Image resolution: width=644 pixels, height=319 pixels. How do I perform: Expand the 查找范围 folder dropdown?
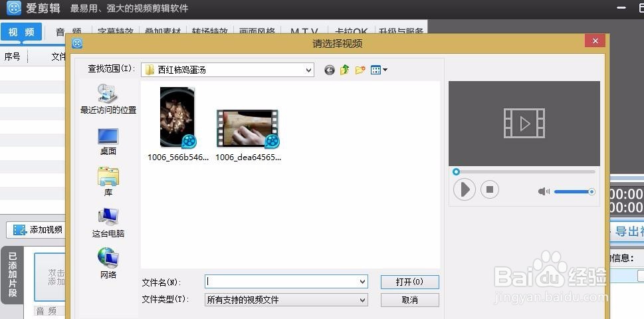tap(309, 70)
